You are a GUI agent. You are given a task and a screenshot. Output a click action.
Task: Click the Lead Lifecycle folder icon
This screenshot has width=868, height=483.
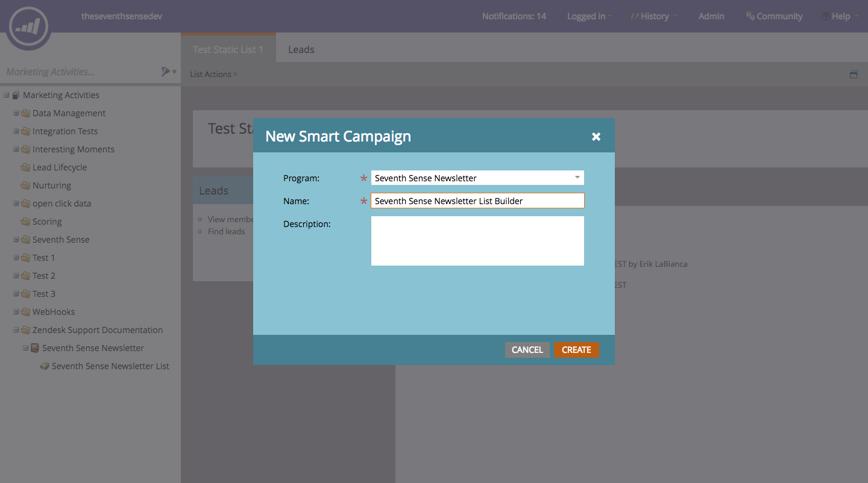pyautogui.click(x=25, y=167)
